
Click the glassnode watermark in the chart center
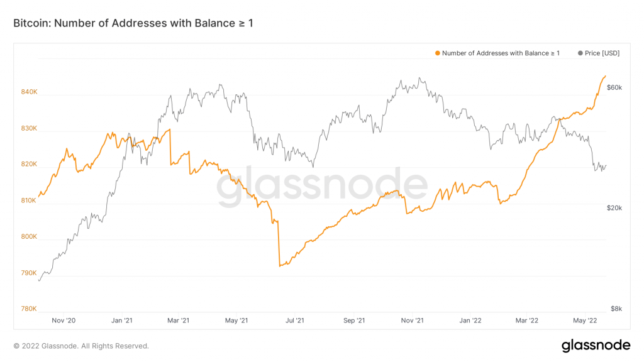322,187
